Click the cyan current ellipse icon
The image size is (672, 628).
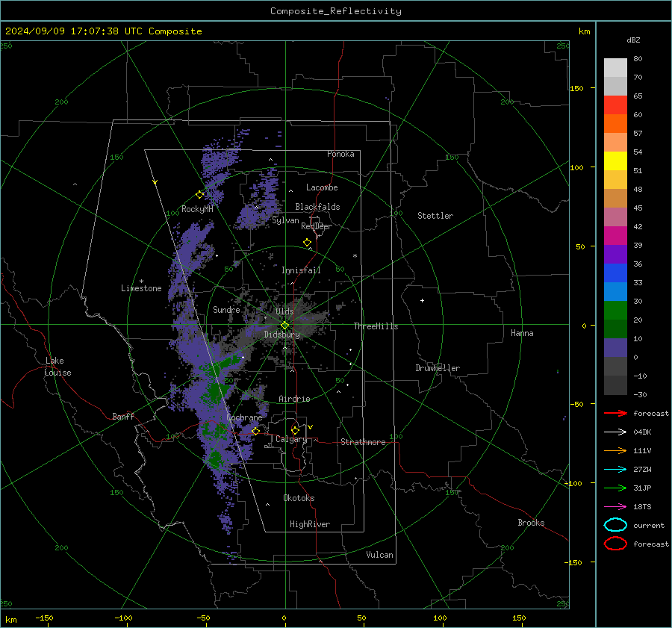point(615,525)
